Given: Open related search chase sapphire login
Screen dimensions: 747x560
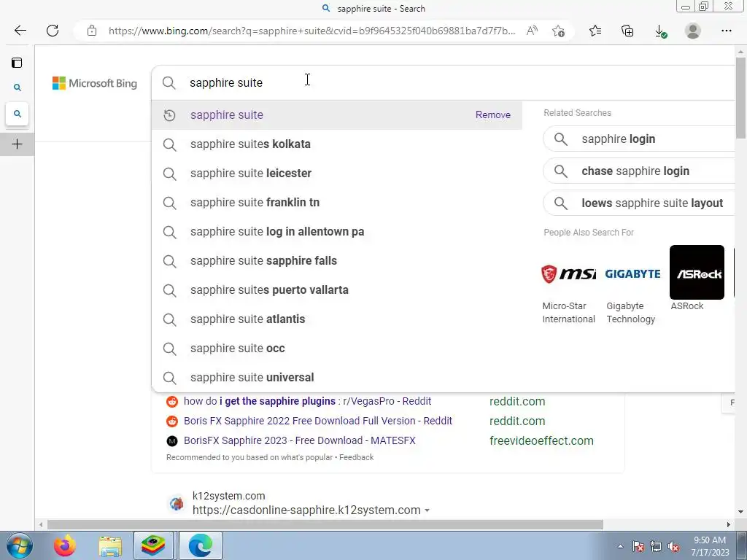Looking at the screenshot, I should (x=638, y=171).
